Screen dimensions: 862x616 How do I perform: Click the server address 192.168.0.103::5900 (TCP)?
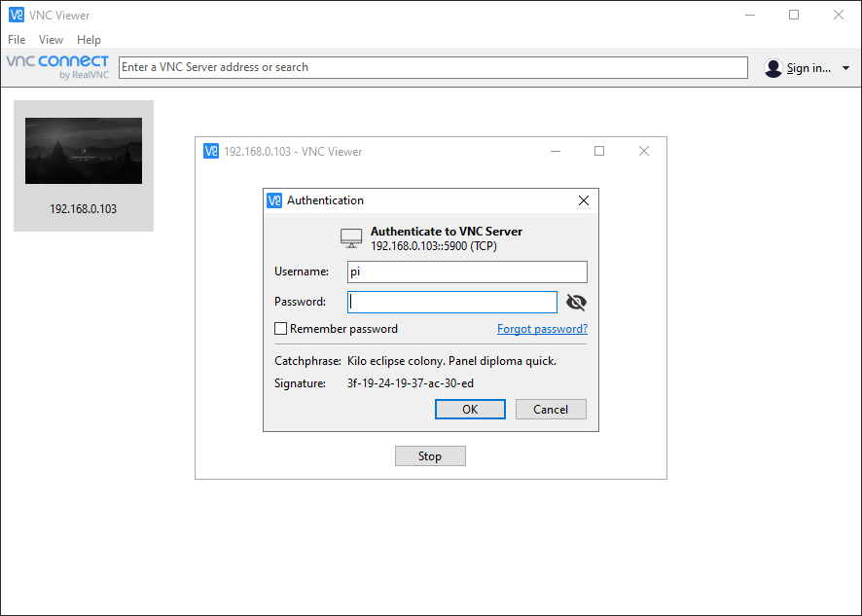click(x=434, y=246)
